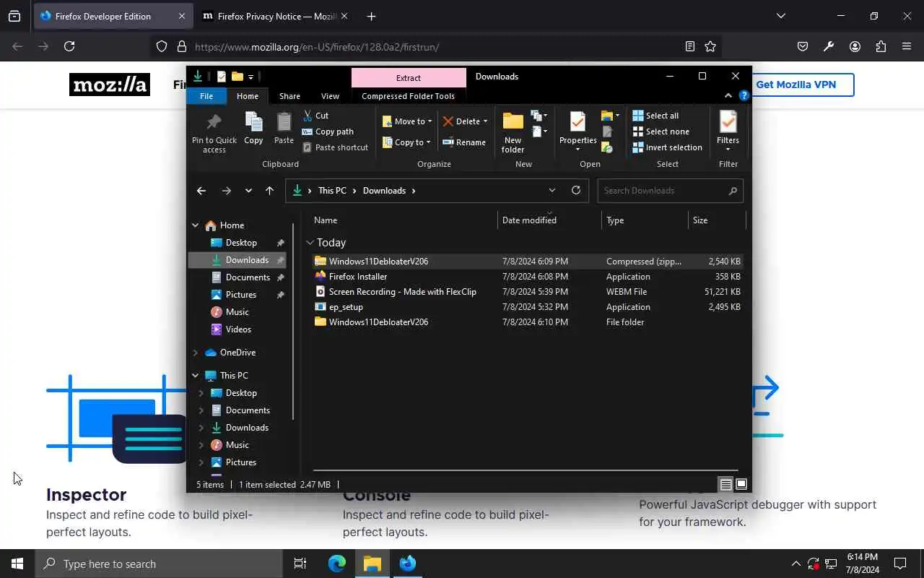Screen dimensions: 924x578
Task: Select the Windows11DebloaterV206 file folder
Action: [x=527, y=322]
